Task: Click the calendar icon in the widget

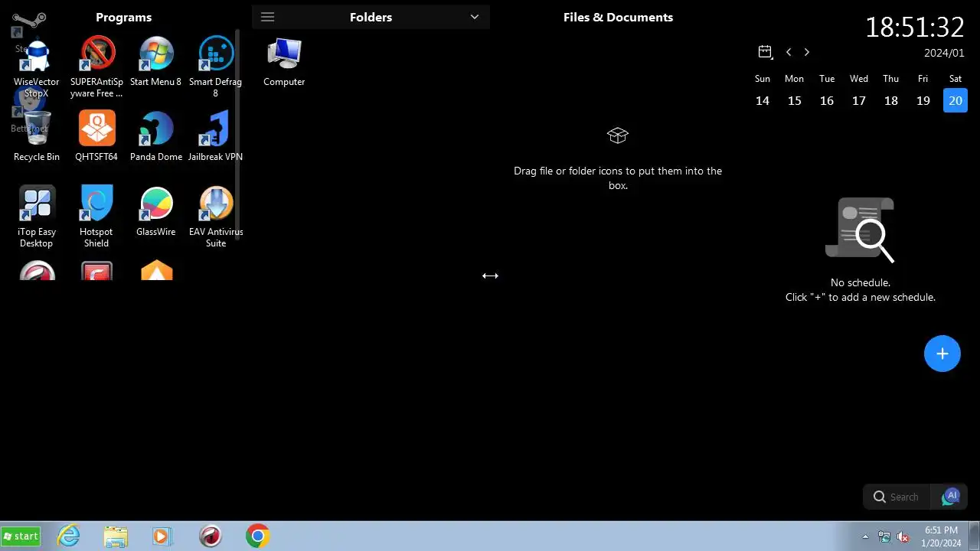Action: click(x=765, y=52)
